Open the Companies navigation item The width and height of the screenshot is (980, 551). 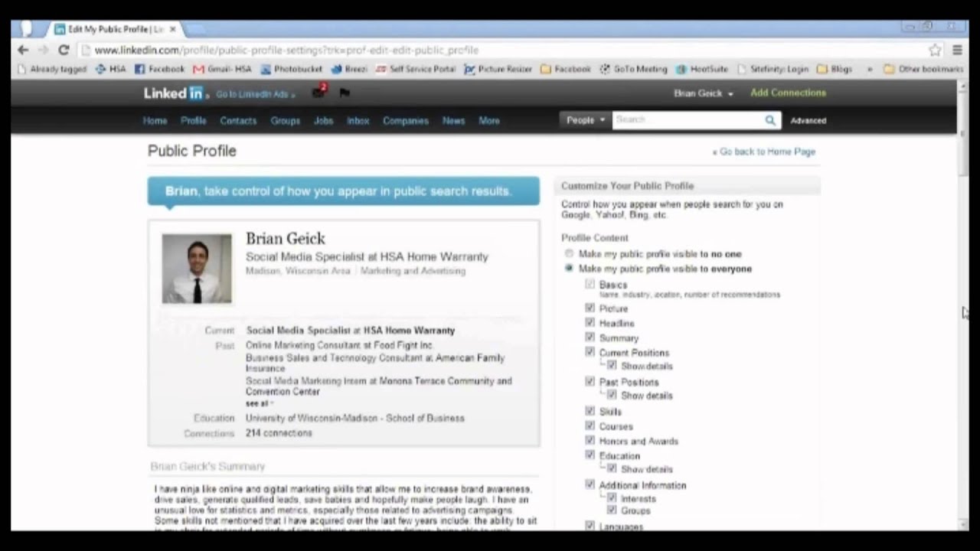(406, 121)
